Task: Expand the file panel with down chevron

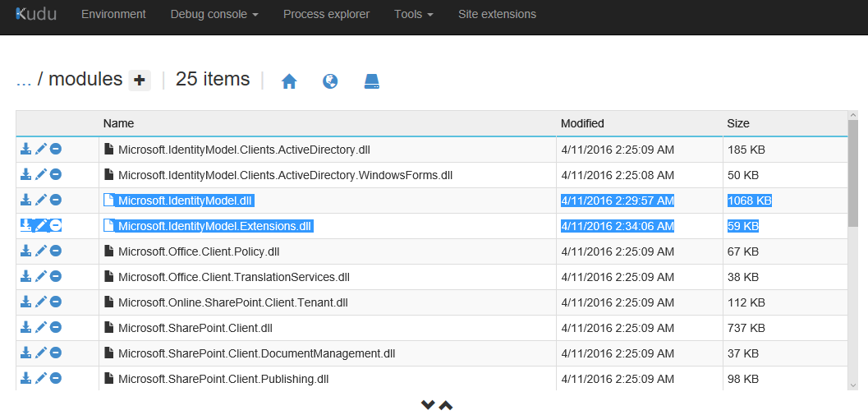Action: tap(427, 405)
